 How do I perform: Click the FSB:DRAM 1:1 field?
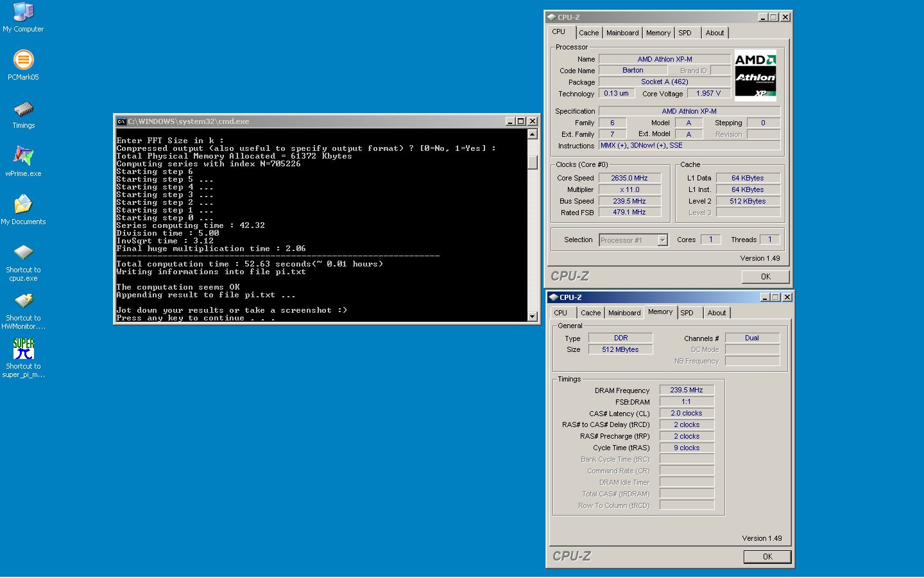(687, 401)
